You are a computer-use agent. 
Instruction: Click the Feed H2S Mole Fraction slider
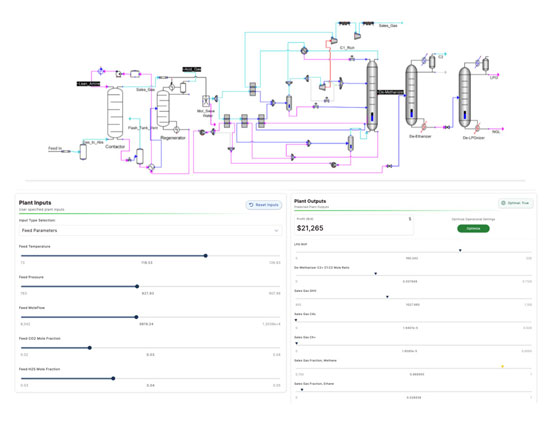(113, 378)
